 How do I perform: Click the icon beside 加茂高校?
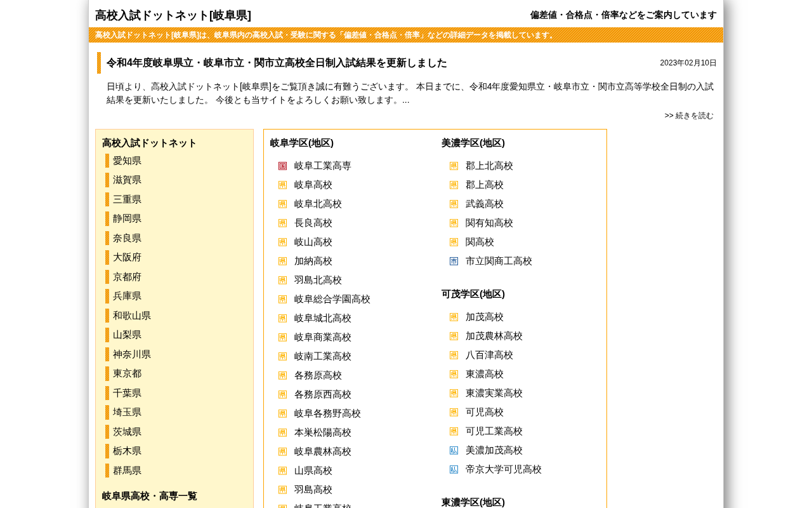(x=454, y=317)
